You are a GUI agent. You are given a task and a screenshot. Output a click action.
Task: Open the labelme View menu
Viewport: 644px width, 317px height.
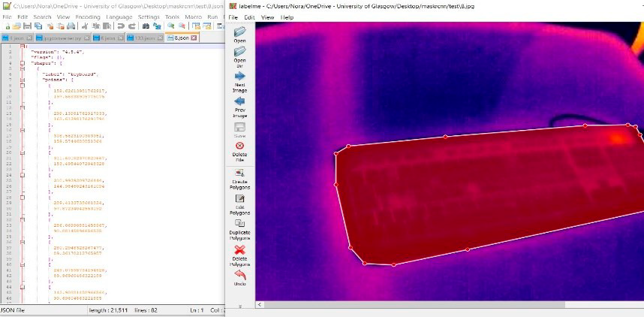point(267,17)
